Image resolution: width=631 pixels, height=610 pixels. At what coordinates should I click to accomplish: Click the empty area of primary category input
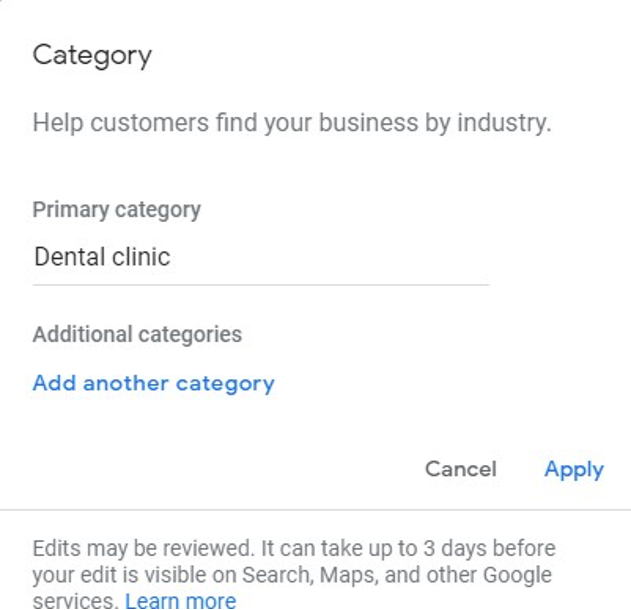(330, 257)
